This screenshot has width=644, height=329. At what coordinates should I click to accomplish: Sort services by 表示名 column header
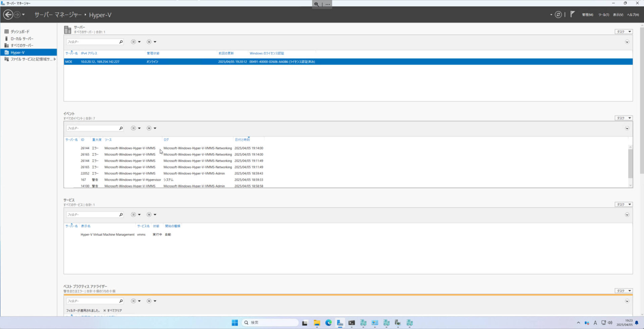86,226
